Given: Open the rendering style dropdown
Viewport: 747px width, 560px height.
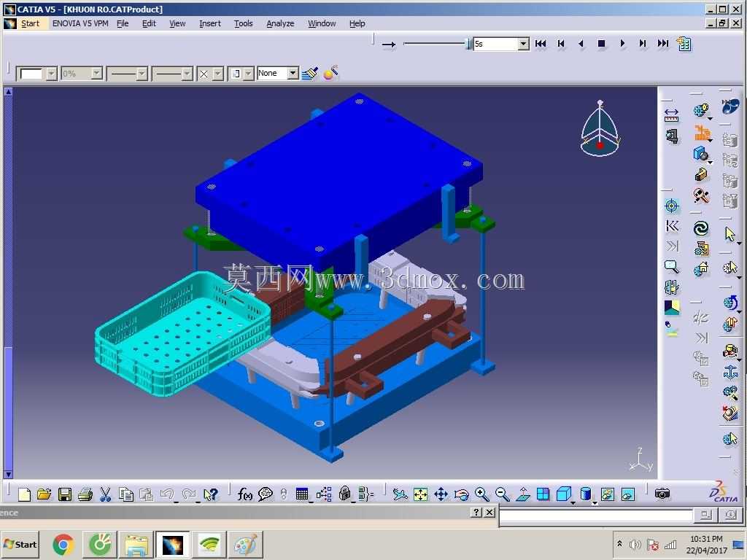Looking at the screenshot, I should 248,74.
